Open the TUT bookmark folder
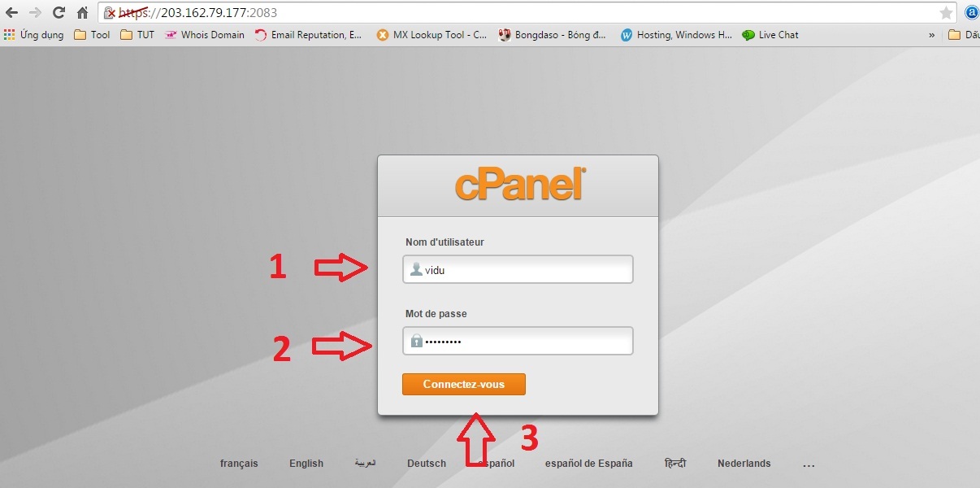 137,35
